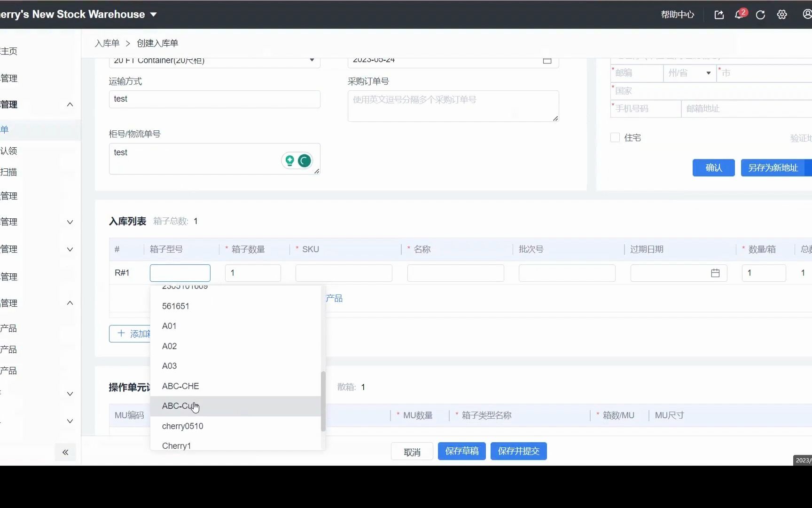Click 保存草稿 button
812x508 pixels.
click(462, 451)
